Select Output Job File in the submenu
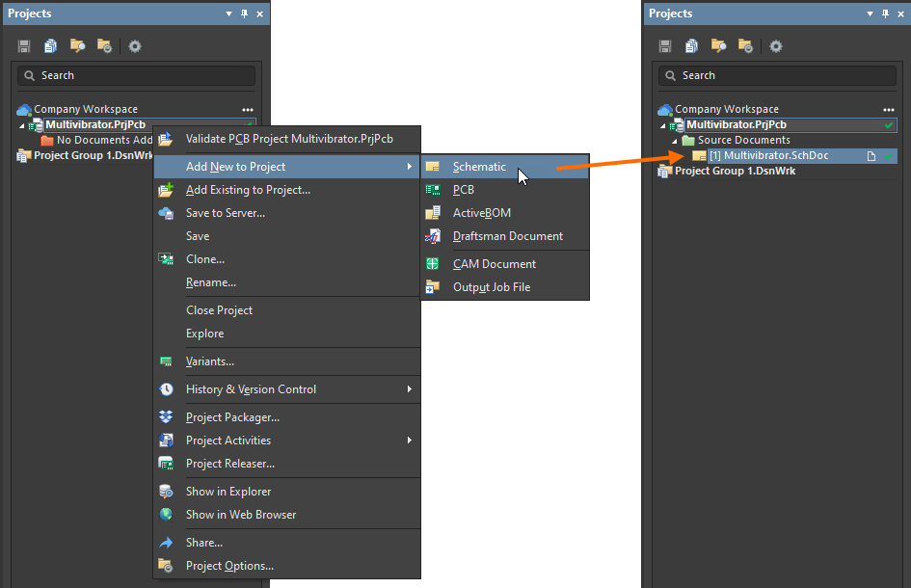Viewport: 911px width, 588px height. [491, 287]
